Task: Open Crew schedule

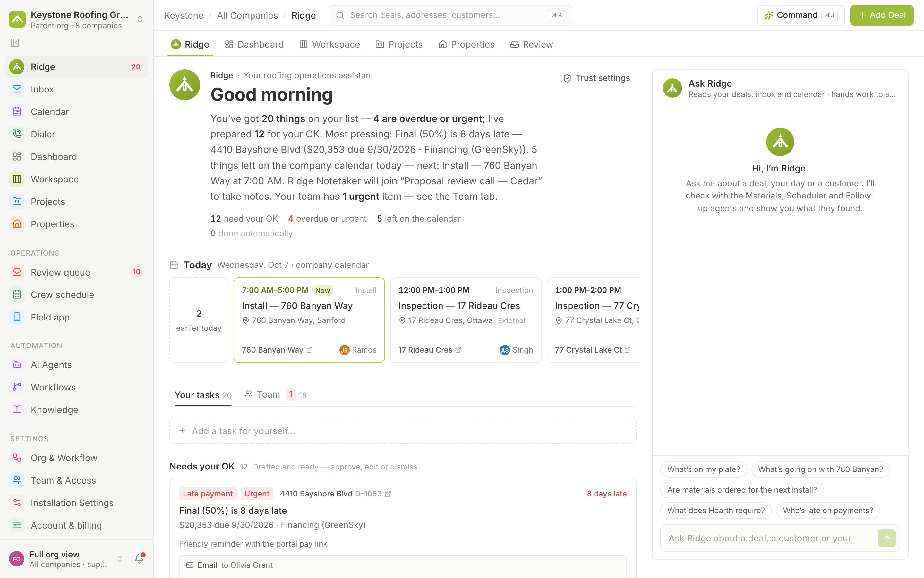Action: click(x=76, y=294)
